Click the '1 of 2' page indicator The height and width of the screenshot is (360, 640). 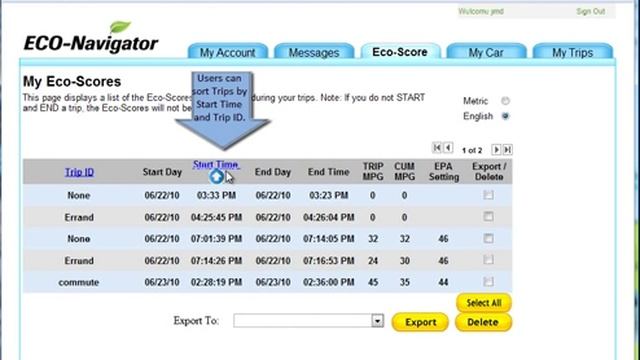coord(472,150)
